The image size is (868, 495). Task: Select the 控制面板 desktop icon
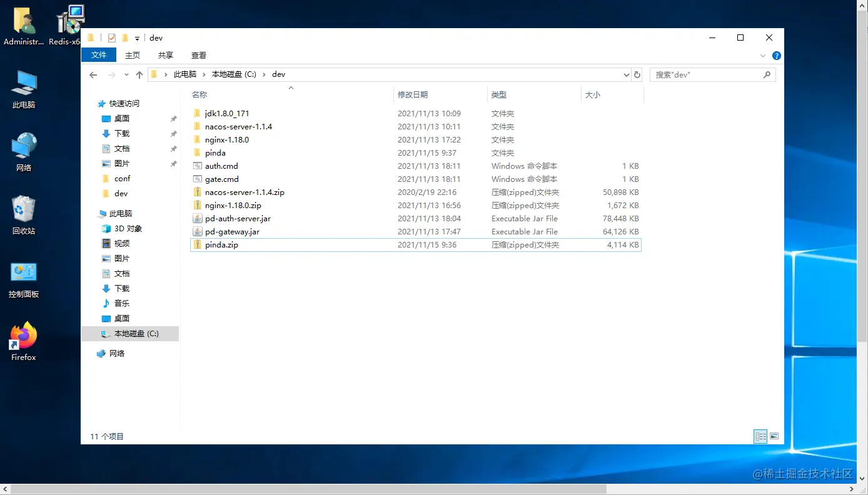click(x=24, y=279)
